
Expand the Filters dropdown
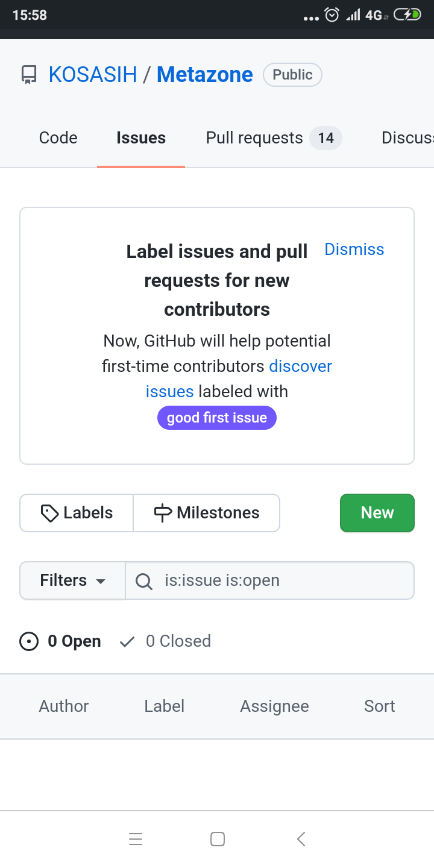72,580
